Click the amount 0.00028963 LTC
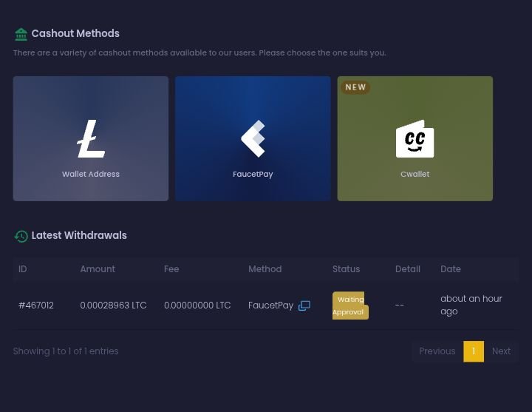The width and height of the screenshot is (532, 412). [x=113, y=305]
